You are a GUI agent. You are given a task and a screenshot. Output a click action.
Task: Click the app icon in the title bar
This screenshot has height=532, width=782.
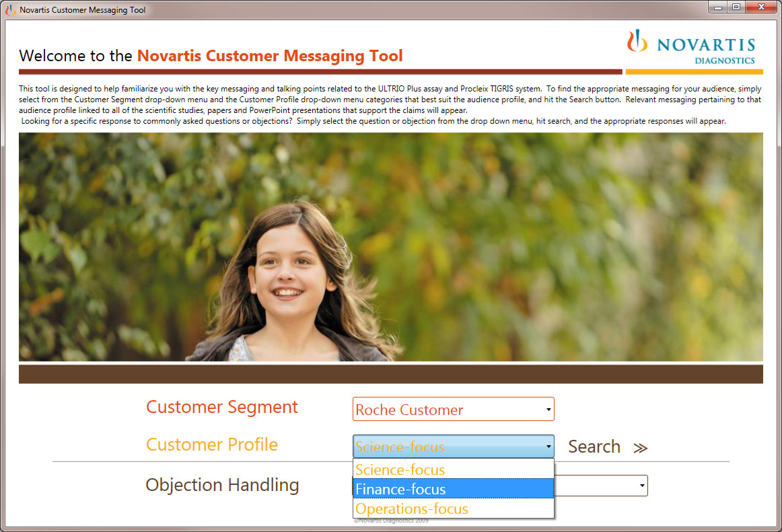click(x=11, y=9)
